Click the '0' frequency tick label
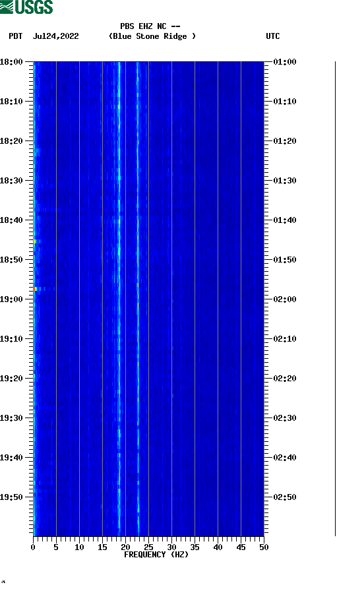Image resolution: width=364 pixels, height=589 pixels. [33, 547]
